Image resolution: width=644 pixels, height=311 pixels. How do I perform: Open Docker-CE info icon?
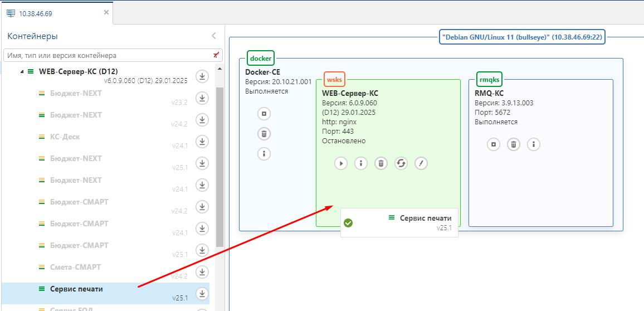click(264, 154)
